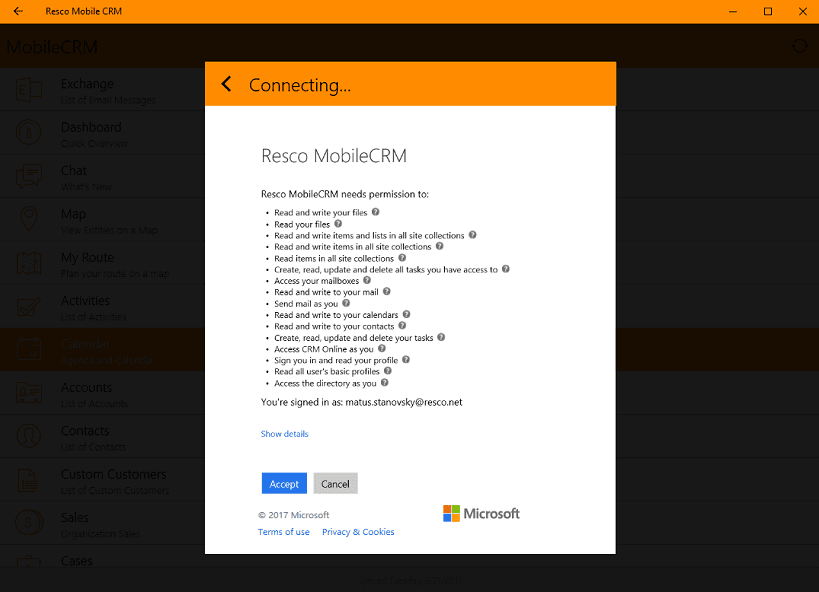The image size is (819, 592).
Task: Click help icon beside "Read and write your files"
Action: coord(376,212)
